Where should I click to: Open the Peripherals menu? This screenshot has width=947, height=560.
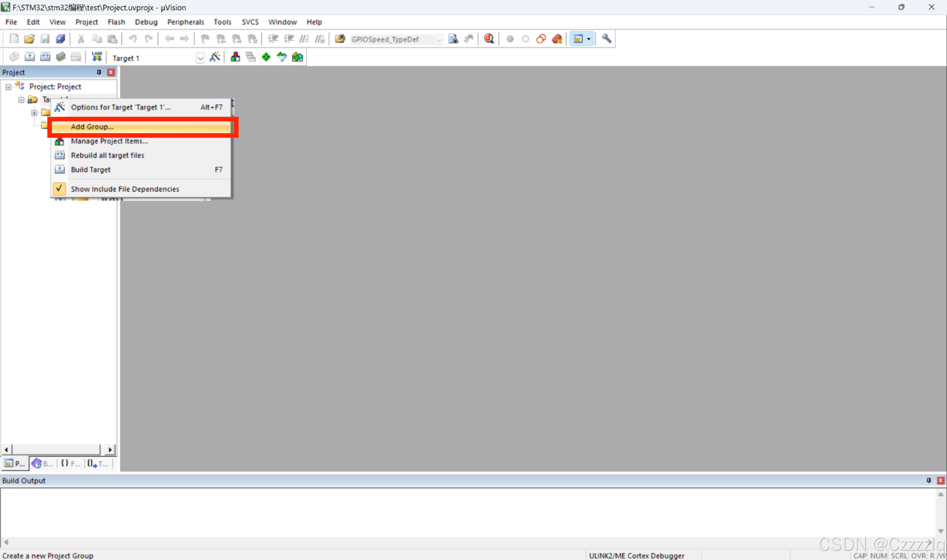point(185,22)
